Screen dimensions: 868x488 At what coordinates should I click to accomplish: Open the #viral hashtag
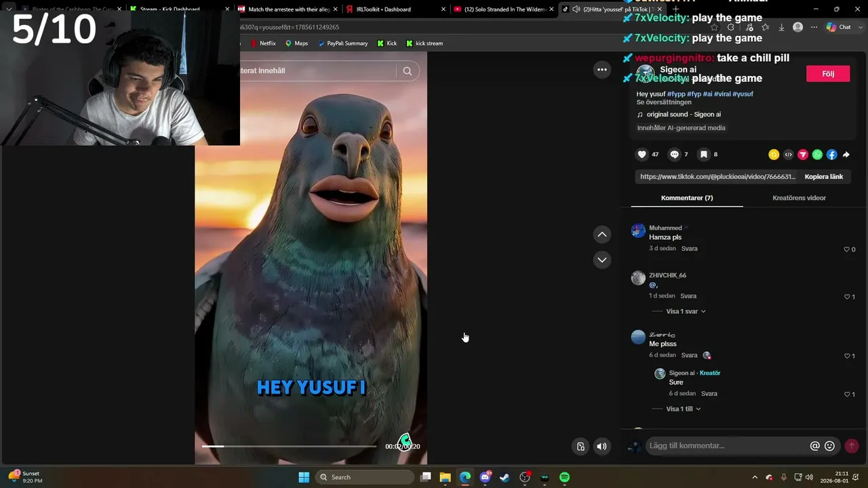tap(723, 94)
